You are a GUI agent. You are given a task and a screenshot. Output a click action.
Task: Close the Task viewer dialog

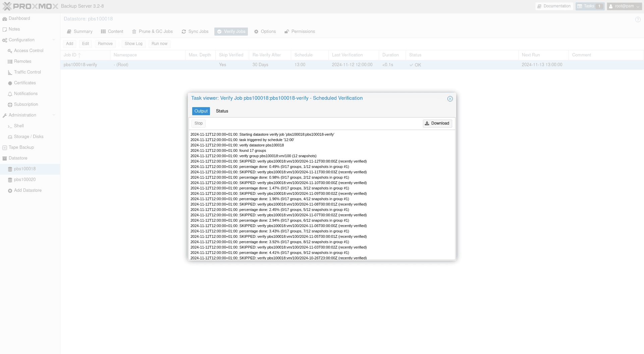(x=450, y=99)
